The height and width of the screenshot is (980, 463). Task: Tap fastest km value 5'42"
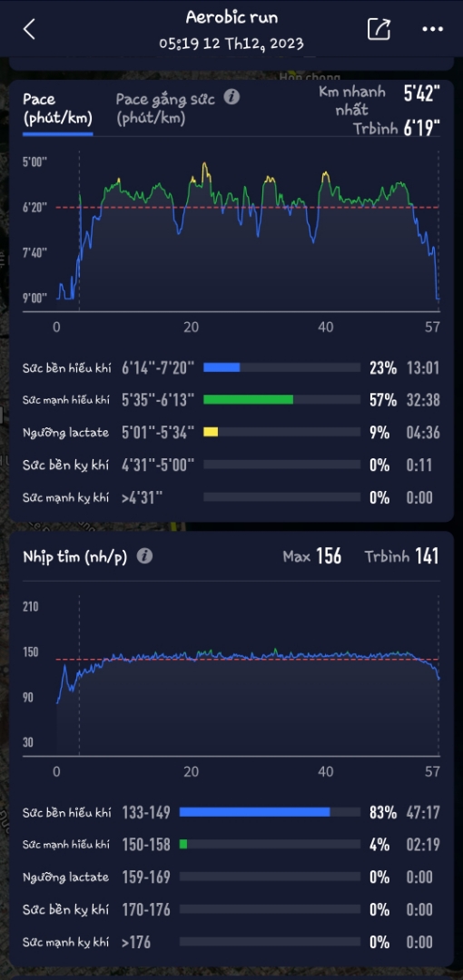click(x=422, y=93)
